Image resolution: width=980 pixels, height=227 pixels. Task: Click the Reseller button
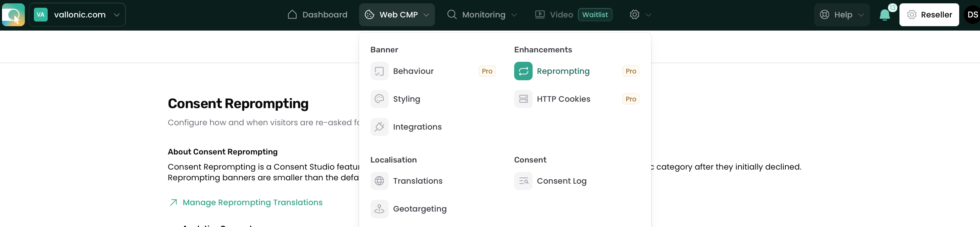pos(929,15)
